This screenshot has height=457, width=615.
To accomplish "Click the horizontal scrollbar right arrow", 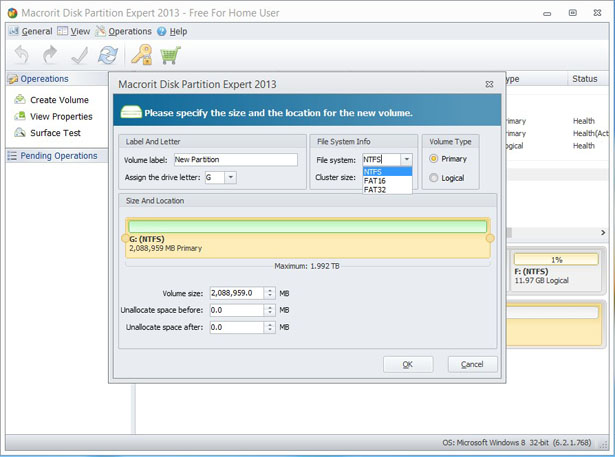I will point(603,233).
